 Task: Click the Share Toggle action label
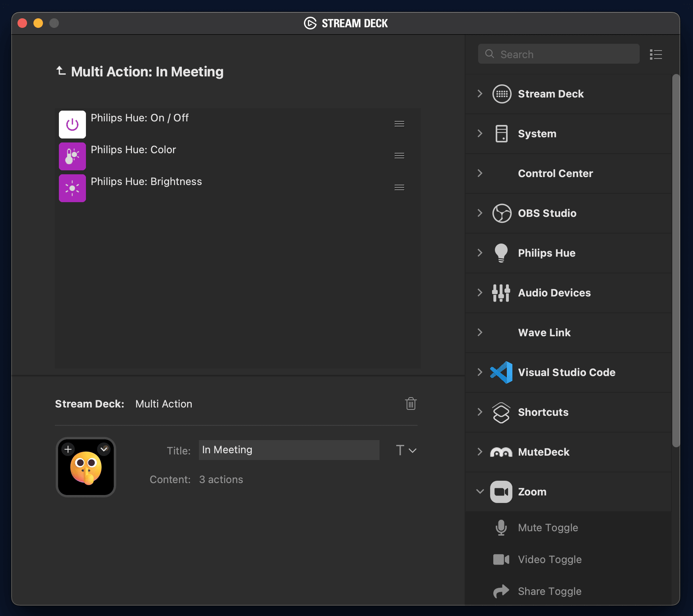tap(550, 591)
